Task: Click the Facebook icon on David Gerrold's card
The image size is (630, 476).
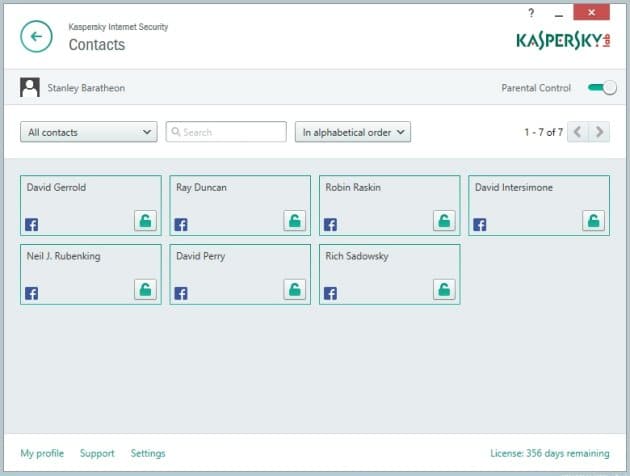Action: coord(32,224)
